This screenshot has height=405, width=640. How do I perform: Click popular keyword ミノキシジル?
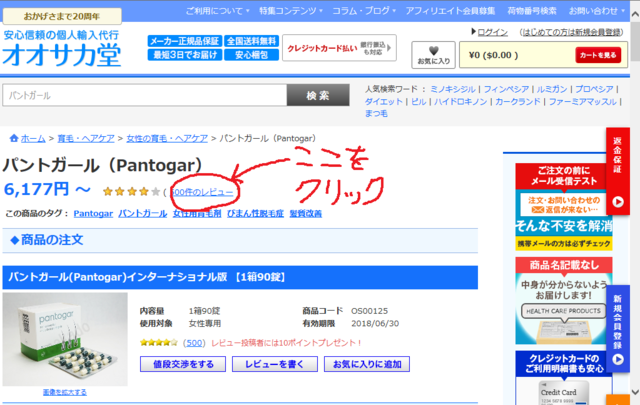click(453, 89)
